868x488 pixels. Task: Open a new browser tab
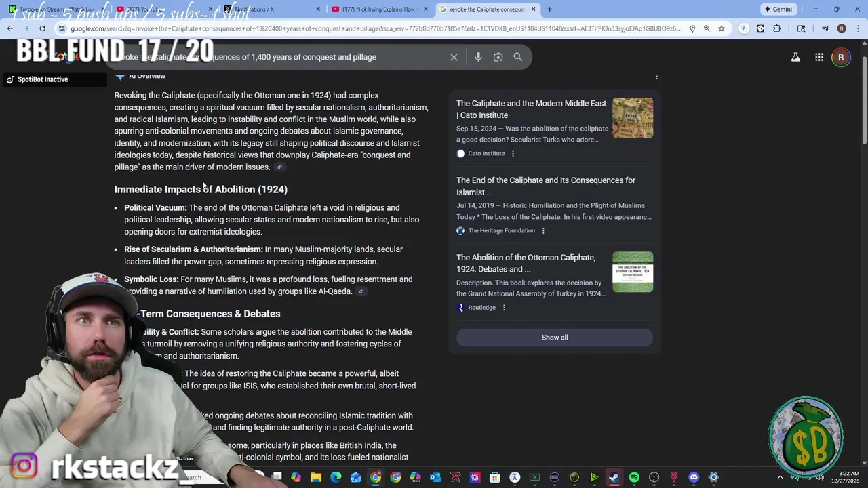pos(549,9)
